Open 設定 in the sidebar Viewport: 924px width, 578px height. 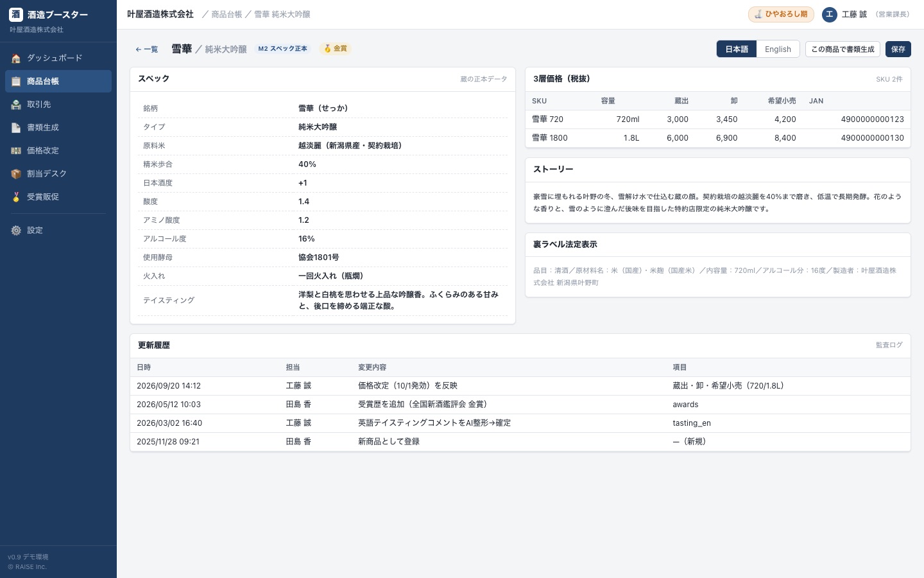(x=58, y=231)
